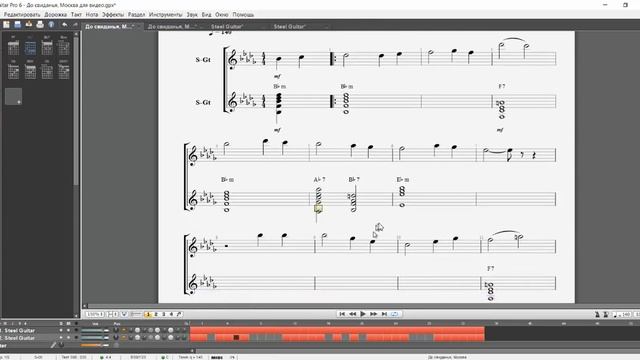
Task: Click the page layout view icon
Action: pos(112,314)
